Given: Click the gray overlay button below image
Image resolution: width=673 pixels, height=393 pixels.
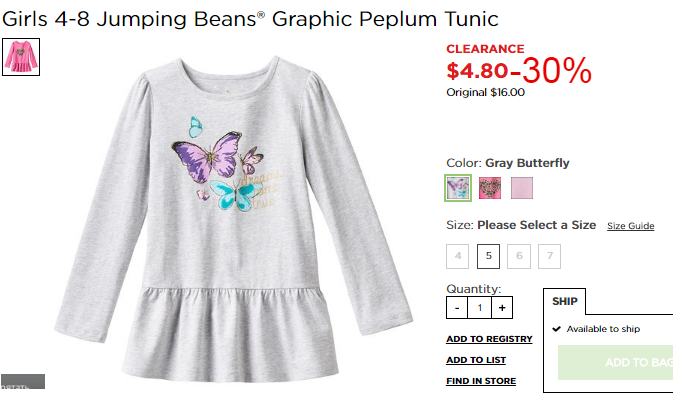Looking at the screenshot, I should [x=23, y=381].
